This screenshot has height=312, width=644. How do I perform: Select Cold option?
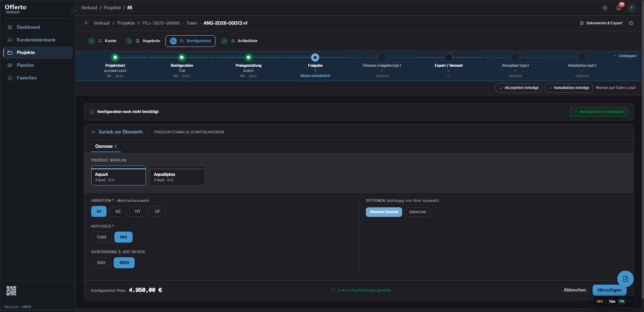tap(101, 237)
